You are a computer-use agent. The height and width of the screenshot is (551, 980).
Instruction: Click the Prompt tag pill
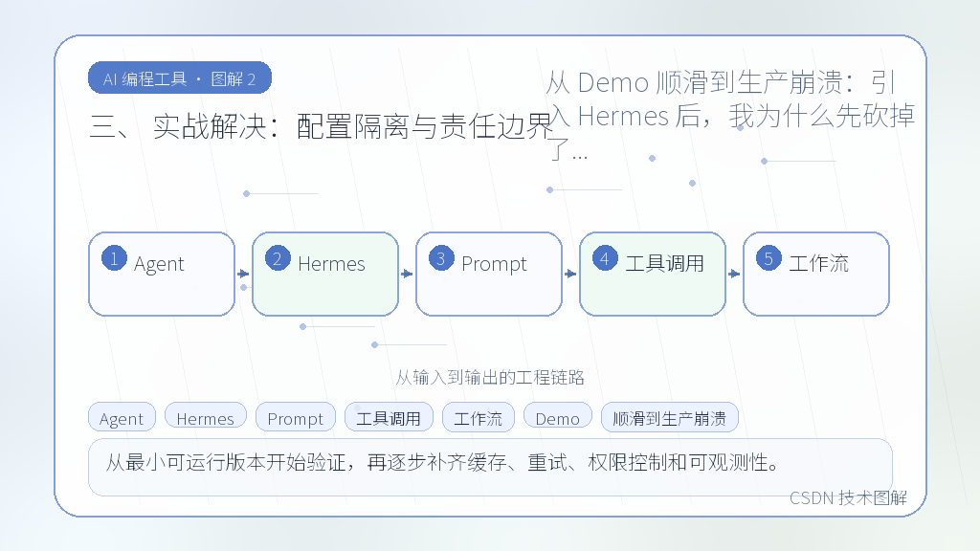[x=296, y=417]
